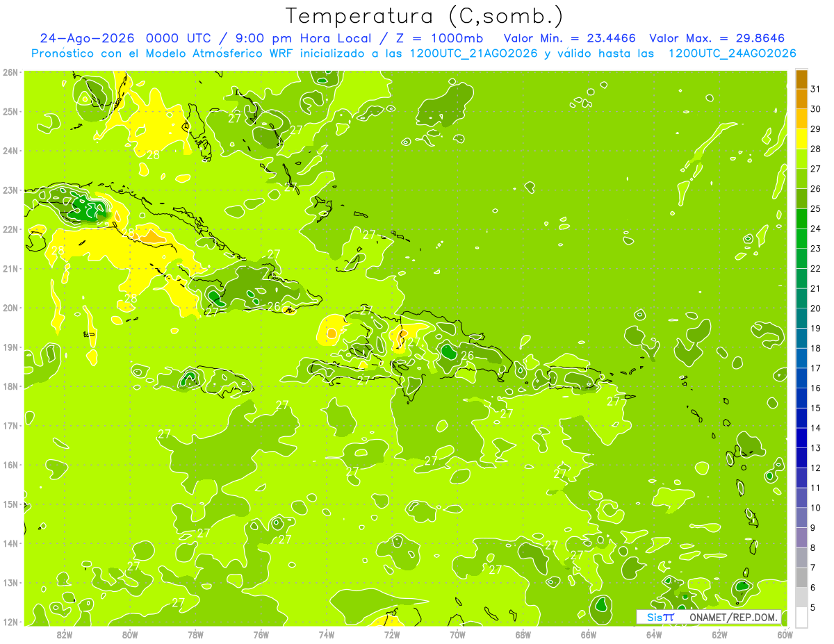Click the "Valor Min. = 23.4466" readout
Viewport: 834px width, 644px height.
[569, 38]
